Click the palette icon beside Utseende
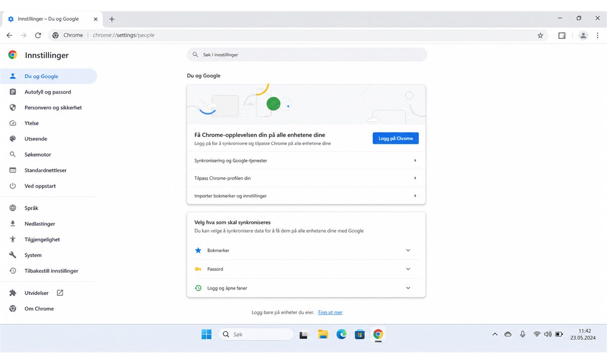The height and width of the screenshot is (364, 607). point(13,139)
